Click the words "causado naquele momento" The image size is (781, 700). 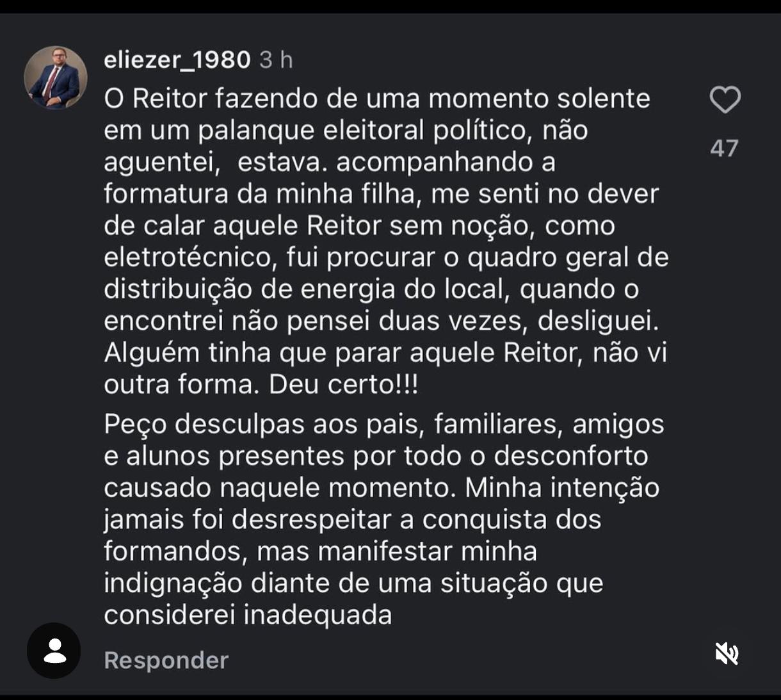[x=277, y=488]
